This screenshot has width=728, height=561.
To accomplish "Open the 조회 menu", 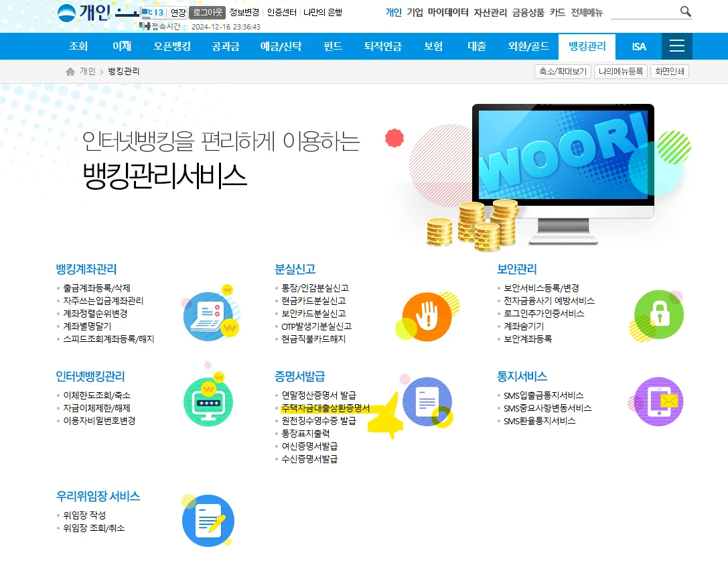I will (78, 46).
